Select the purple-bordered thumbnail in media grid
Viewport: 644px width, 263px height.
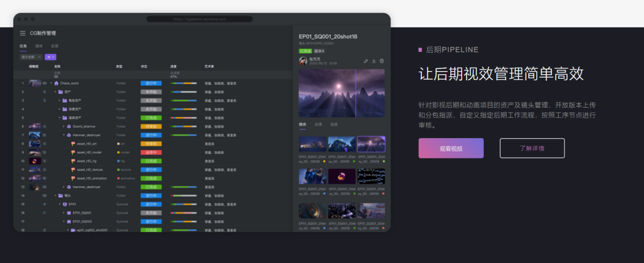click(x=371, y=144)
